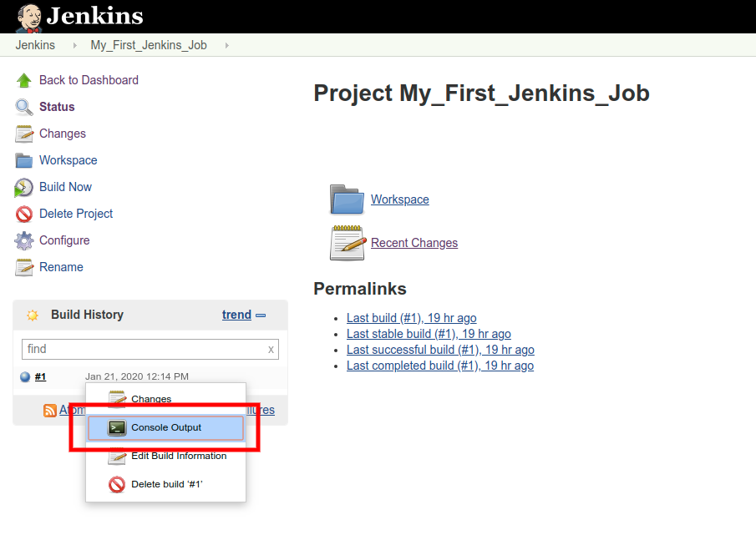Click the gear Configure icon
The height and width of the screenshot is (535, 756).
pos(24,240)
